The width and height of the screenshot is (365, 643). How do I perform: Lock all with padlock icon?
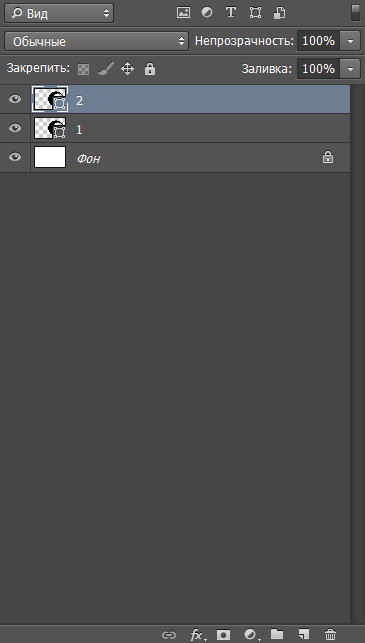(x=150, y=68)
